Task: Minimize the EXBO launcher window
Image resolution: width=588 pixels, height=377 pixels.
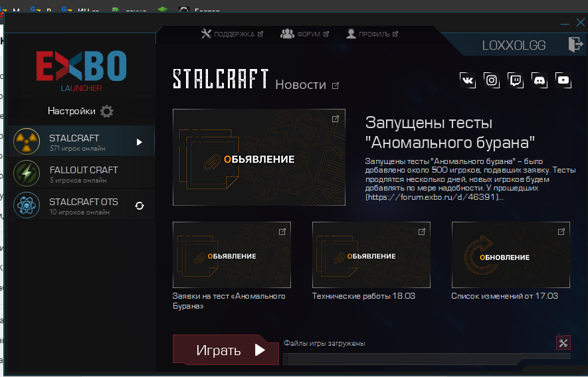Action: pyautogui.click(x=565, y=23)
